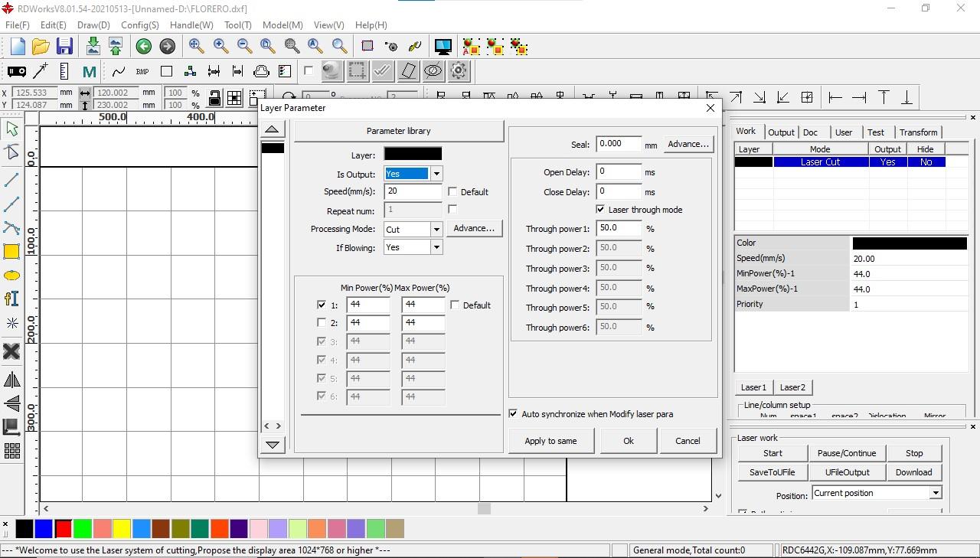Screen dimensions: 980x558
Task: Click Advance next to Seal
Action: click(688, 144)
